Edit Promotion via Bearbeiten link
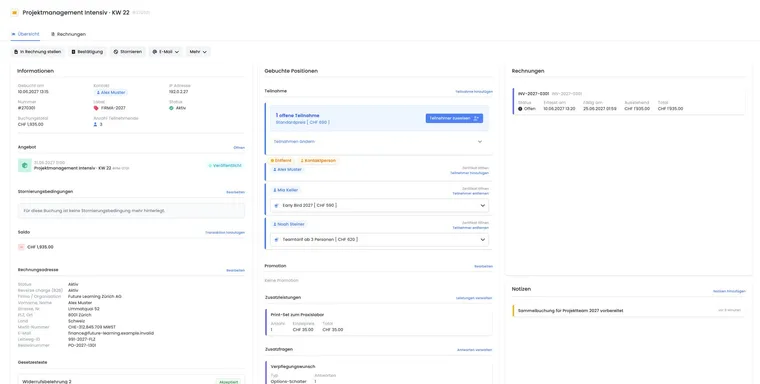 (483, 267)
